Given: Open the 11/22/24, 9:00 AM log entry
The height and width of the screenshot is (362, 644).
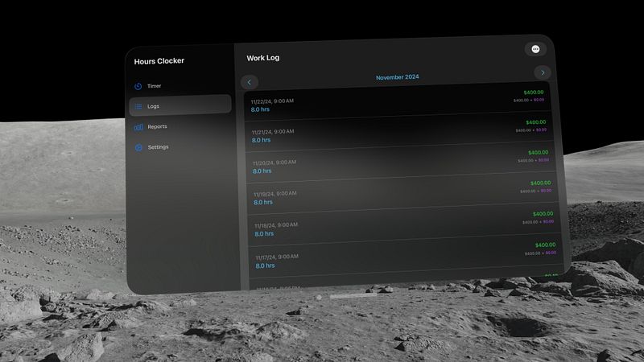Looking at the screenshot, I should tap(398, 102).
